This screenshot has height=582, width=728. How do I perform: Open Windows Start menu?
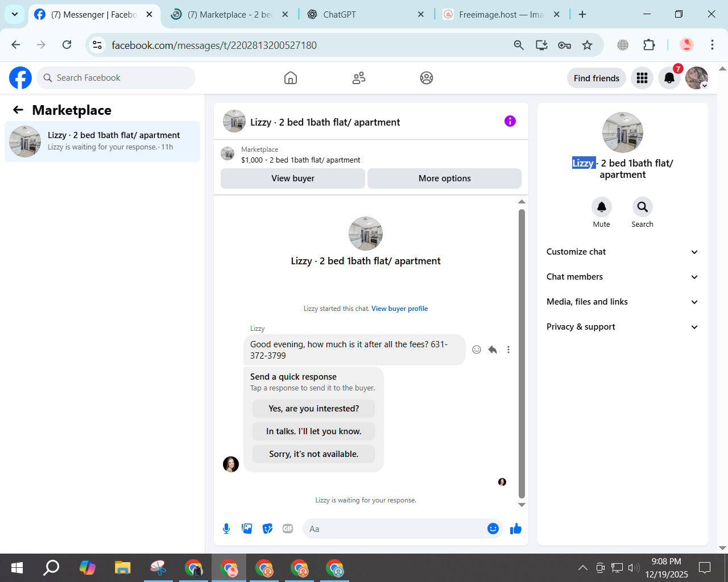(x=17, y=568)
